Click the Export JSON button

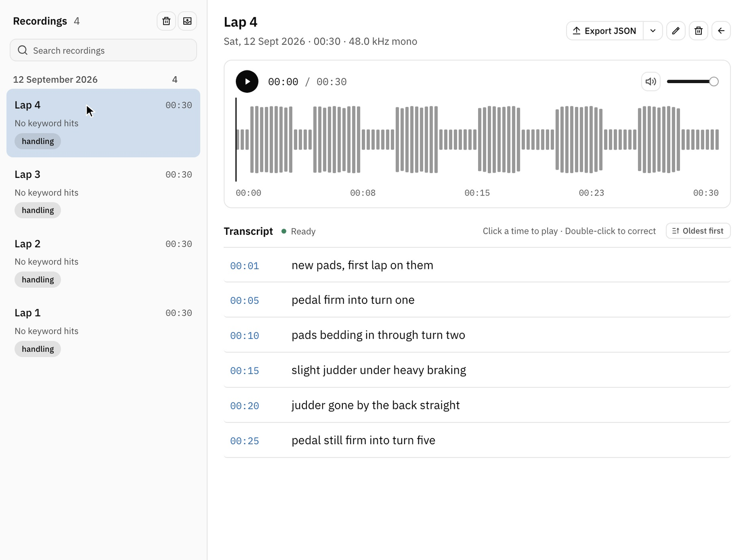[605, 31]
